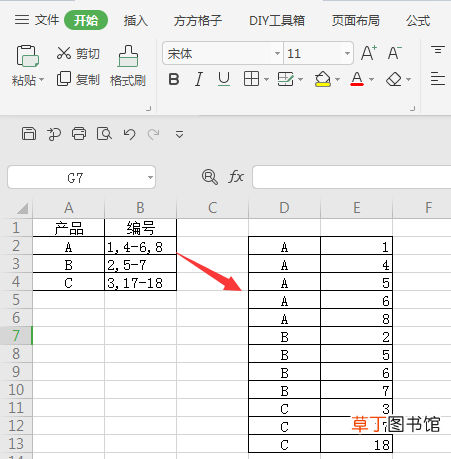Screen dimensions: 451x459
Task: Open the name box dropdown arrow
Action: pos(150,177)
